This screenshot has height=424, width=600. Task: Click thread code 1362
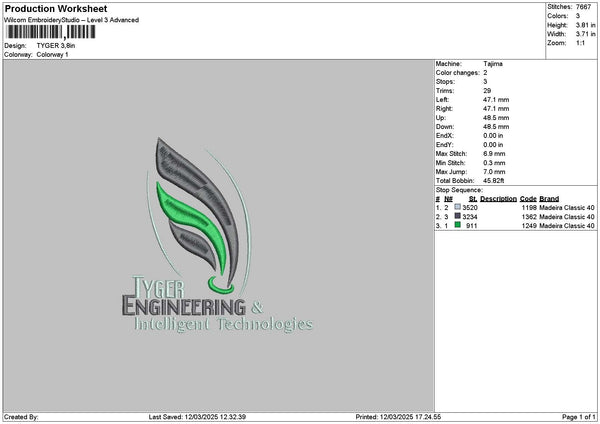click(x=529, y=217)
